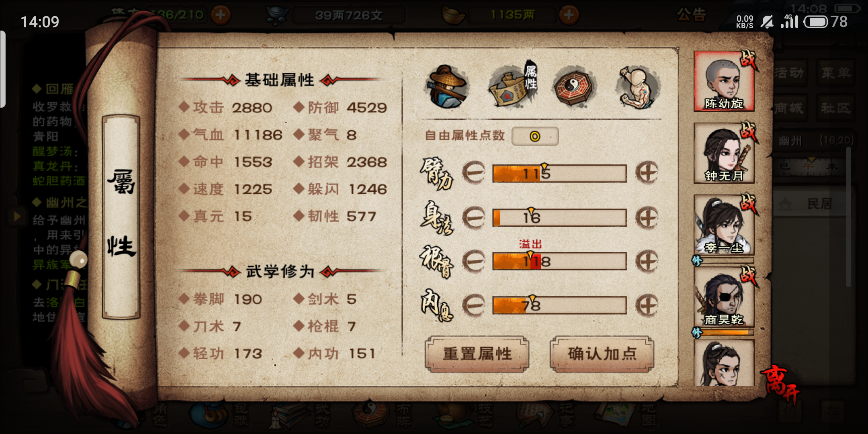Expand the quest list side arrow
The height and width of the screenshot is (434, 868).
click(x=17, y=217)
